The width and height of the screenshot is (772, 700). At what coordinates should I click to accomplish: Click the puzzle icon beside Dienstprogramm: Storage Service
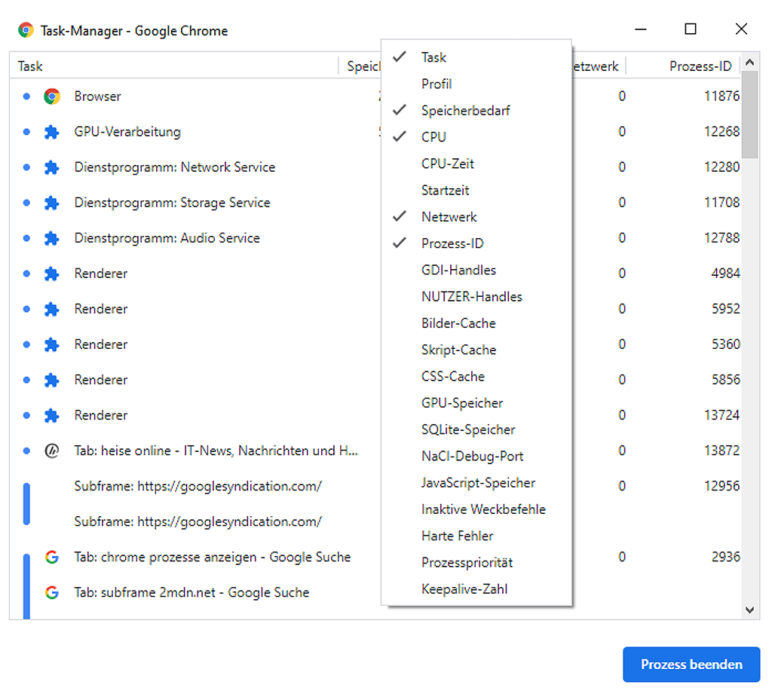[52, 203]
